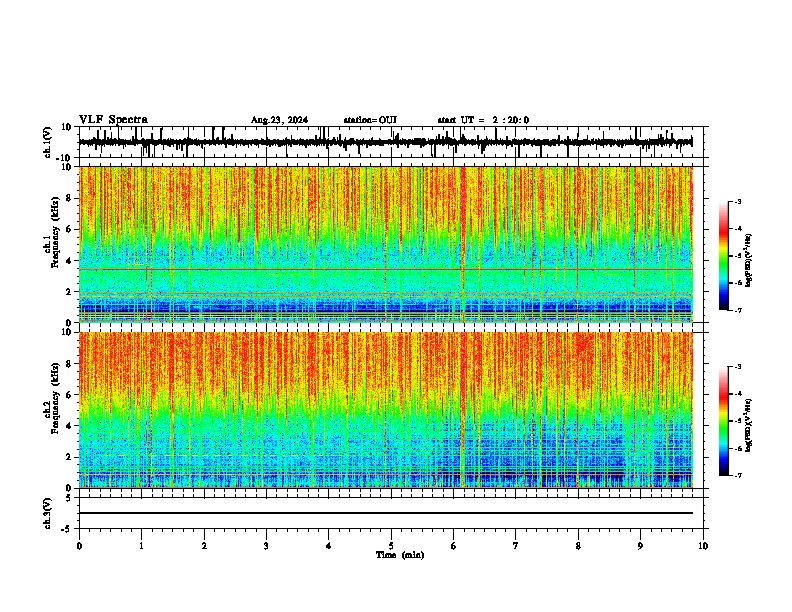
Task: Click the ch.2 color bar log(PSD) title
Action: (x=748, y=425)
